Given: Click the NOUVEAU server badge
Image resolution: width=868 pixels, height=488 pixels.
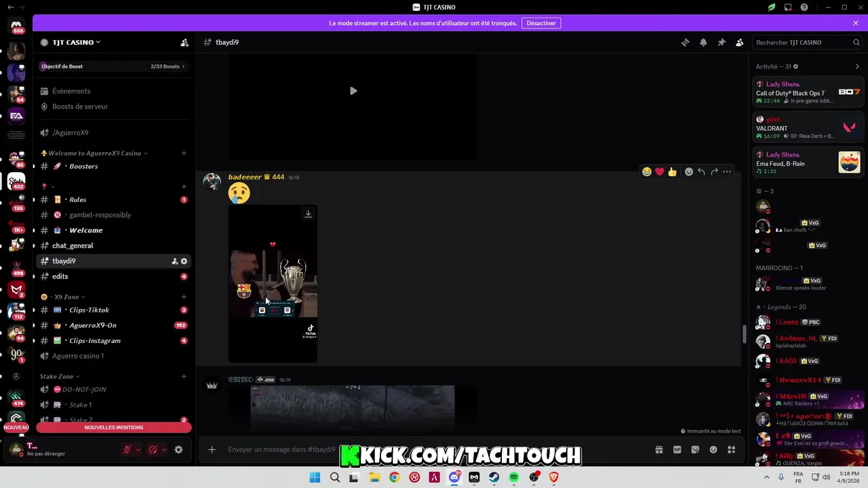Looking at the screenshot, I should pyautogui.click(x=16, y=428).
